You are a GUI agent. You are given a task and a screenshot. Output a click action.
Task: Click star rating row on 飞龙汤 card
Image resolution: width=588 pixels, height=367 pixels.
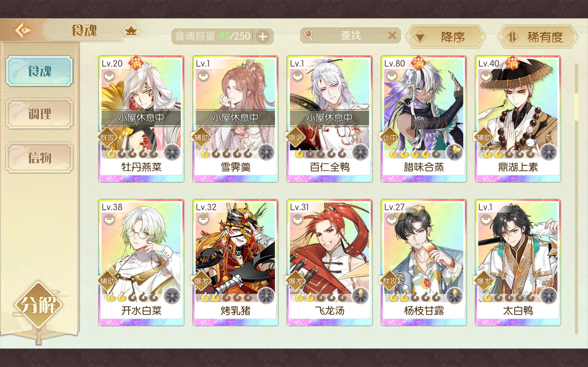click(321, 297)
